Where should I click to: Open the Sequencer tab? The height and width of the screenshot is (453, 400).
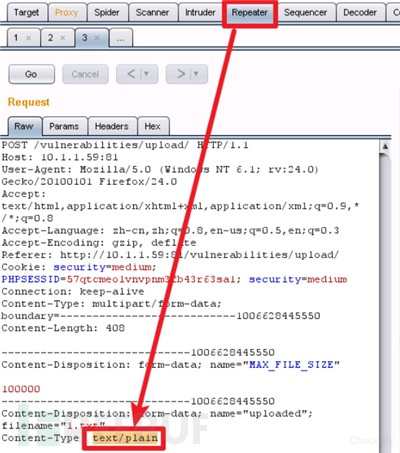305,13
